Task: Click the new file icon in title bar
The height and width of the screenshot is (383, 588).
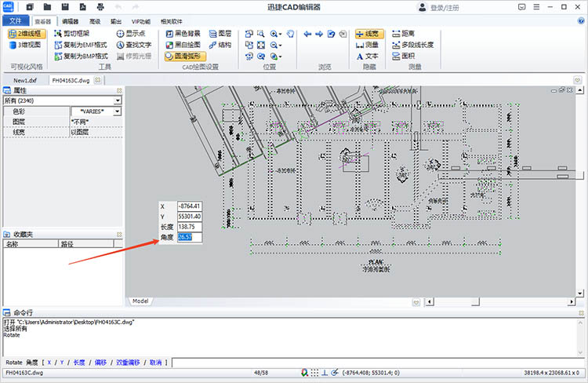Action: tap(30, 7)
